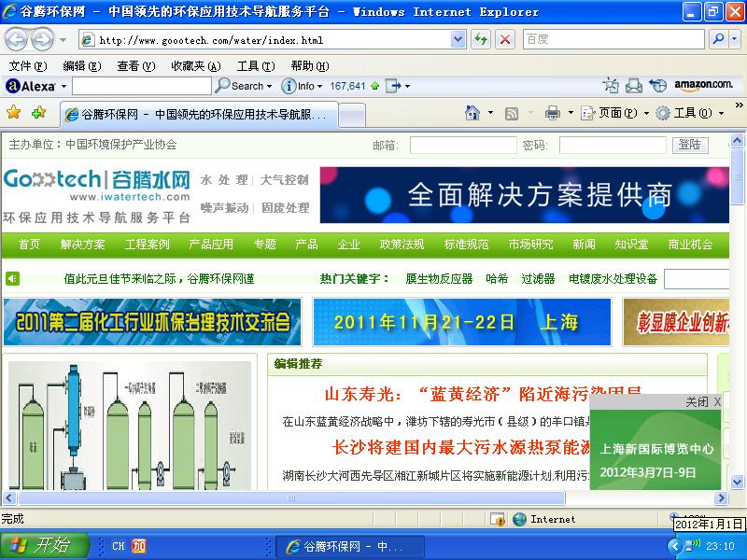This screenshot has height=560, width=747.
Task: Open the recent pages dropdown arrow
Action: tap(63, 40)
